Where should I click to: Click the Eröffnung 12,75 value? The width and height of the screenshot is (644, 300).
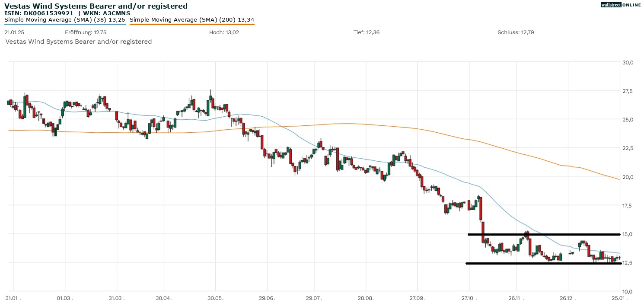(86, 32)
